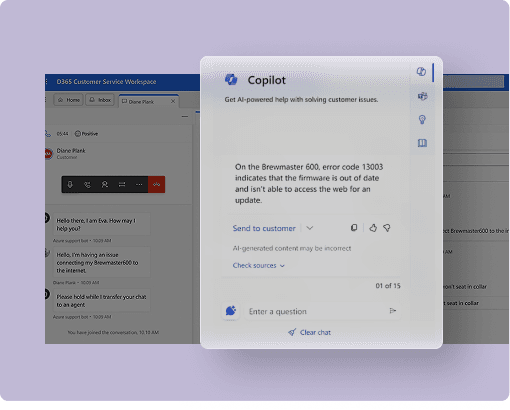Send the question with arrow icon
Viewport: 510px width, 410px height.
(x=393, y=311)
